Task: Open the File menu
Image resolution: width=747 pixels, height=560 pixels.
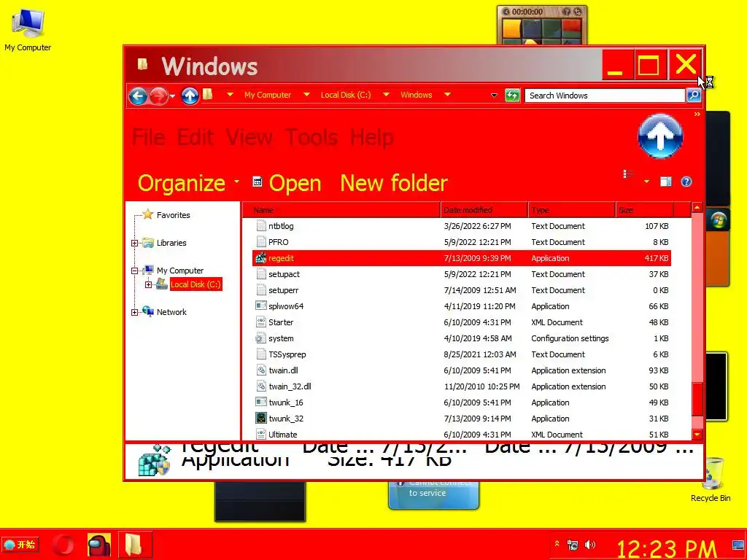Action: point(149,137)
